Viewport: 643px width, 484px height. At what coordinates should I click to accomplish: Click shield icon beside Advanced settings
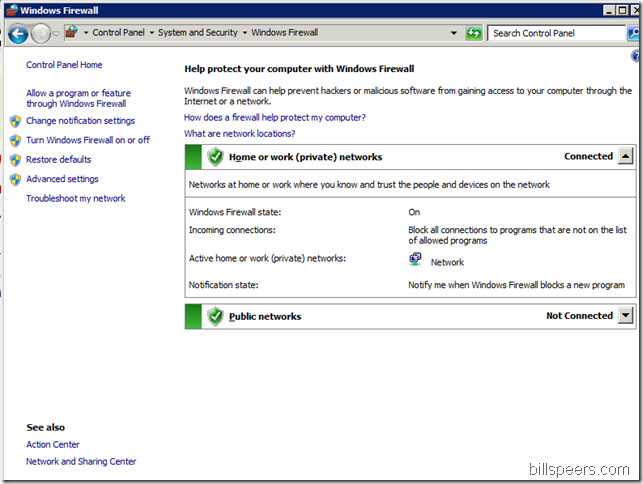[x=16, y=179]
